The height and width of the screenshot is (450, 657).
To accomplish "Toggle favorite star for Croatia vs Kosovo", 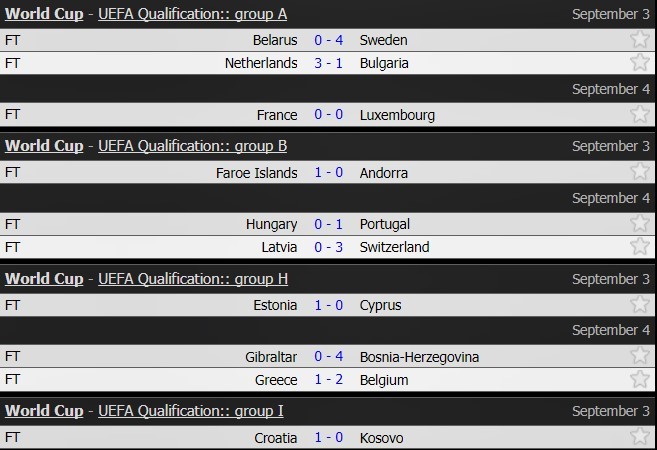I will click(640, 438).
